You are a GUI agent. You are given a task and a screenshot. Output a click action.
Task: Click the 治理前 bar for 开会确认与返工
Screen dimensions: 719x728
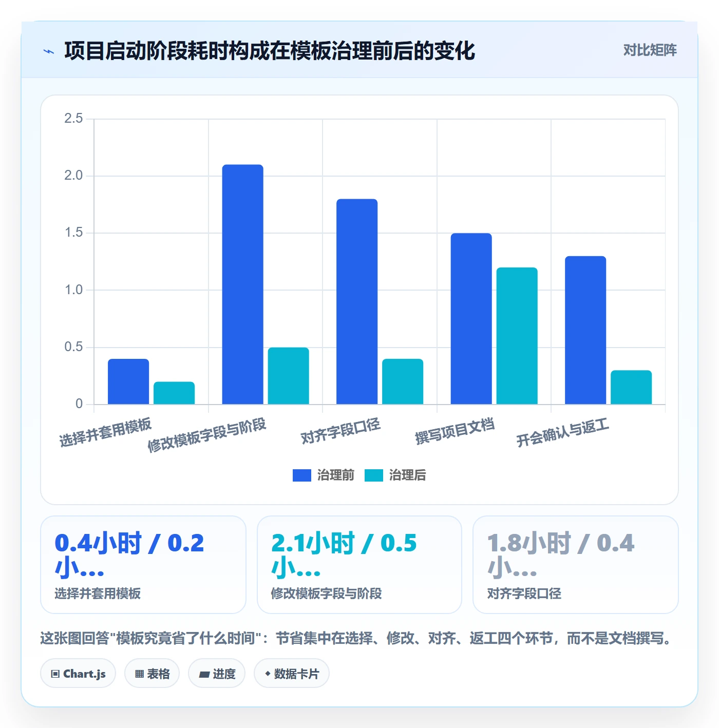pos(585,330)
